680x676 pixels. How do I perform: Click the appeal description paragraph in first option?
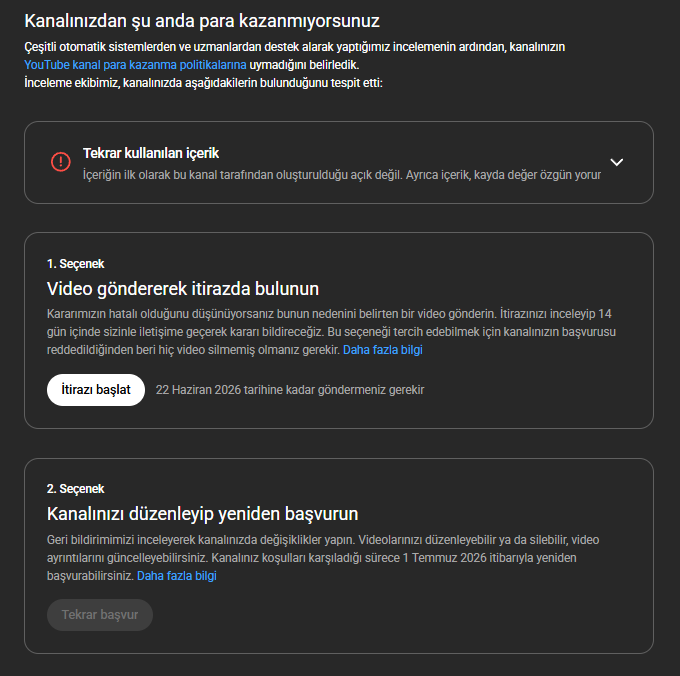(331, 332)
